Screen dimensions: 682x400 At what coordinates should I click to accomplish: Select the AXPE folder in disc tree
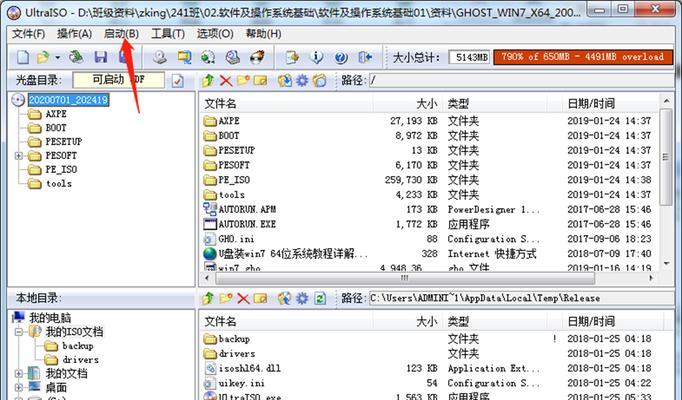[56, 114]
